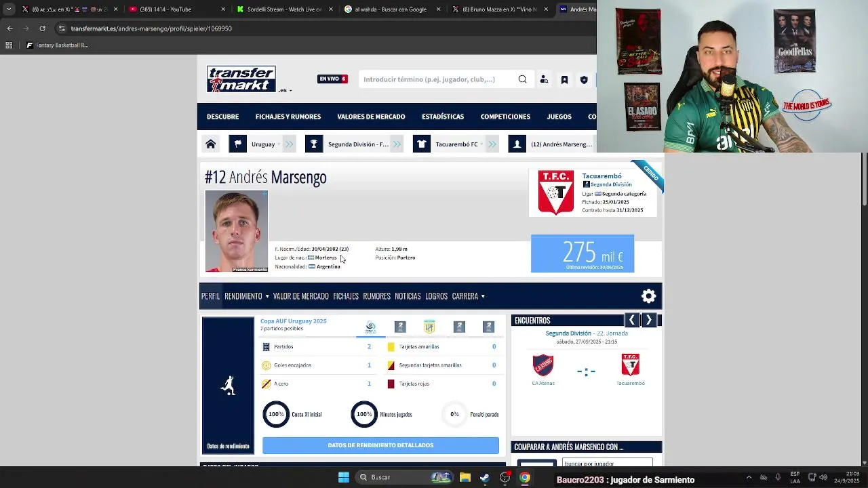Click the player silhouette icon in breadcrumb

pyautogui.click(x=517, y=144)
